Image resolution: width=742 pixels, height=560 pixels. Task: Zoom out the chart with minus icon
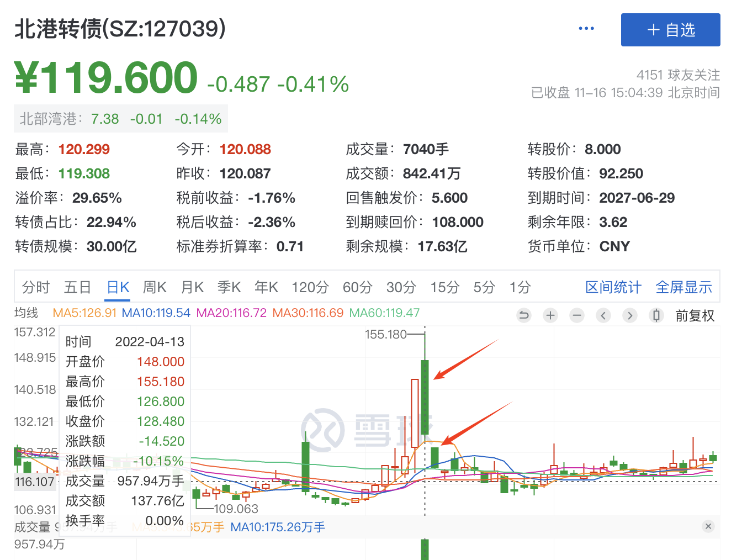pyautogui.click(x=577, y=315)
